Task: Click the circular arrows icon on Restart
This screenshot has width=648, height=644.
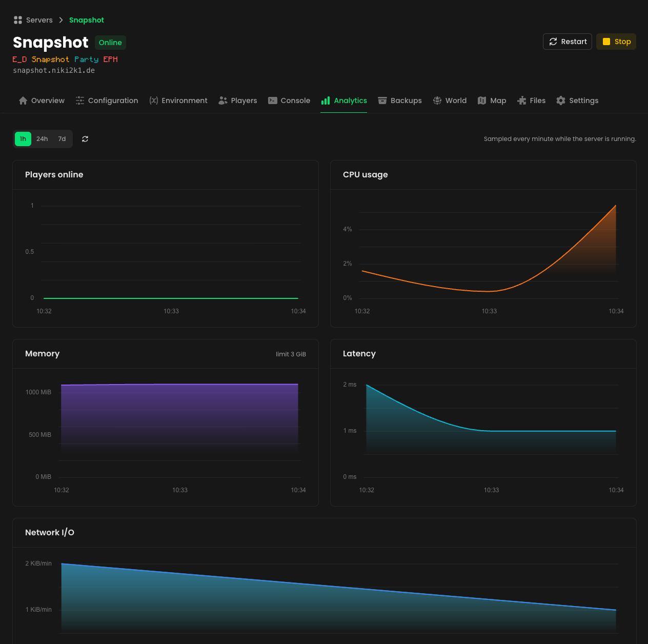Action: (x=553, y=42)
